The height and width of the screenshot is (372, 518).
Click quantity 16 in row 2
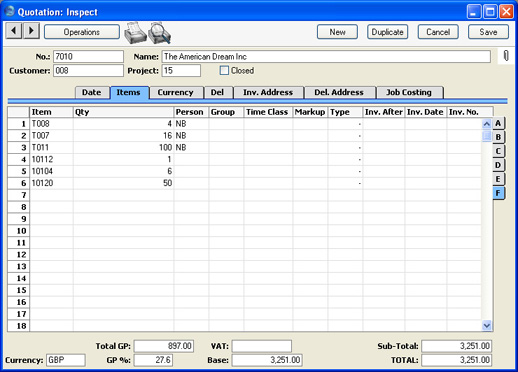(x=123, y=136)
